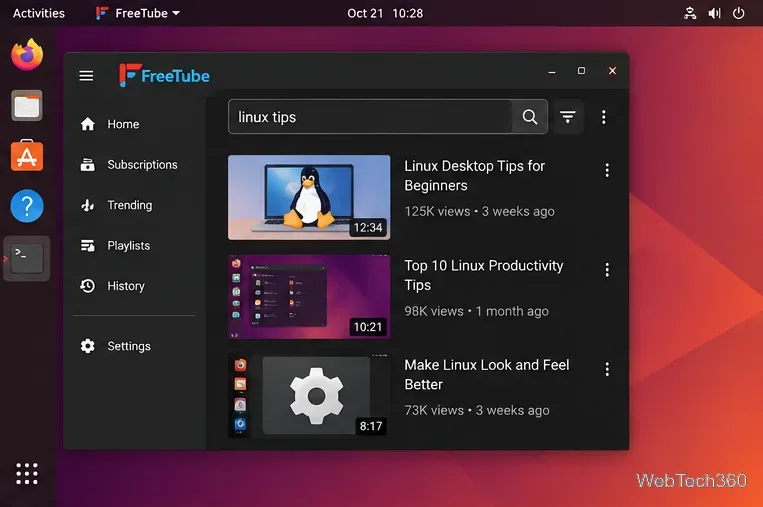
Task: Open the Terminal from the dock
Action: pyautogui.click(x=27, y=258)
